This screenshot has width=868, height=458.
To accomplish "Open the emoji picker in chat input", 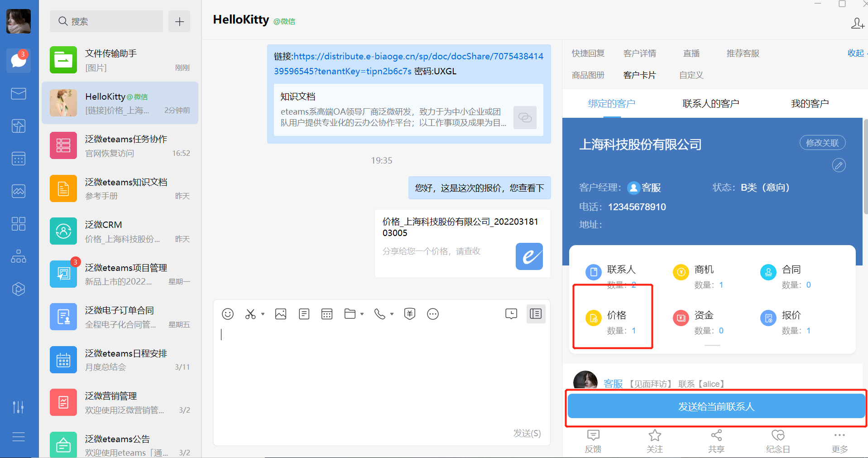I will click(x=228, y=313).
